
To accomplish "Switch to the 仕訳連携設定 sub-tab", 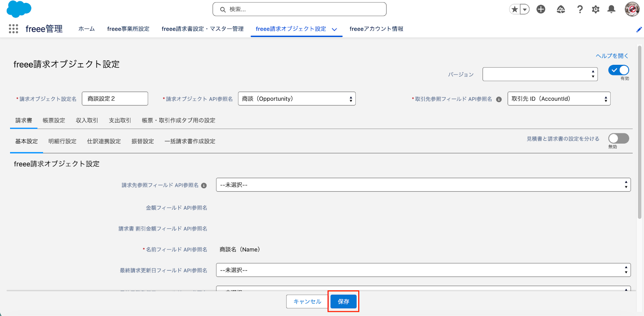I will point(104,141).
